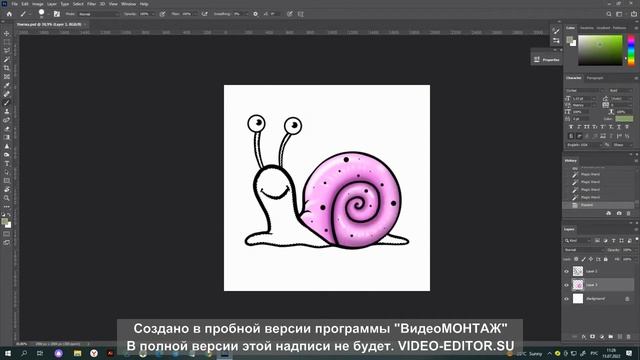The image size is (640, 360).
Task: Create a new layer group icon
Action: point(611,337)
